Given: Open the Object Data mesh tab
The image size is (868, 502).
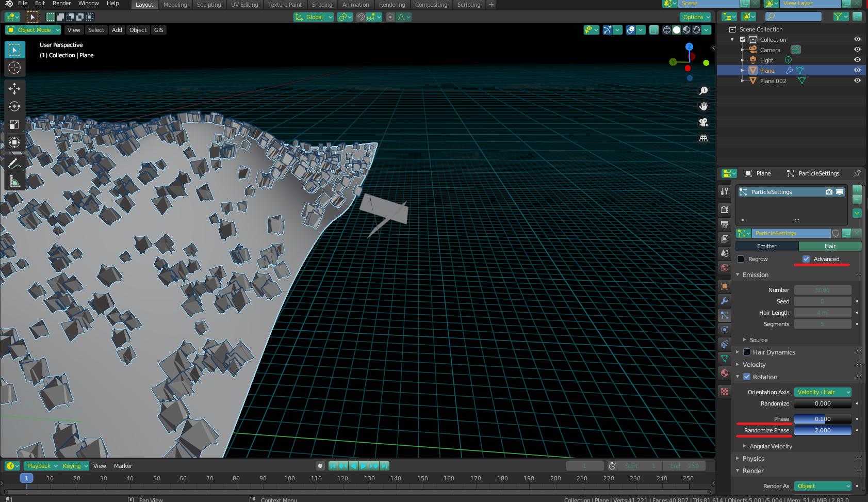Looking at the screenshot, I should coord(725,359).
